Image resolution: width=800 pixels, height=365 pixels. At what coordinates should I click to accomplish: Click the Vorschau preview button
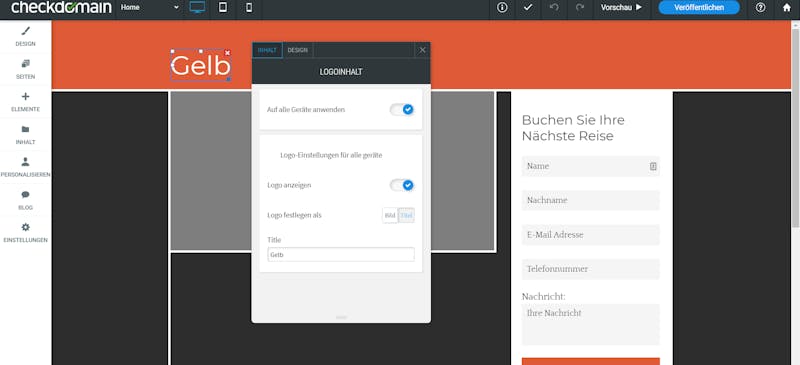pyautogui.click(x=621, y=8)
